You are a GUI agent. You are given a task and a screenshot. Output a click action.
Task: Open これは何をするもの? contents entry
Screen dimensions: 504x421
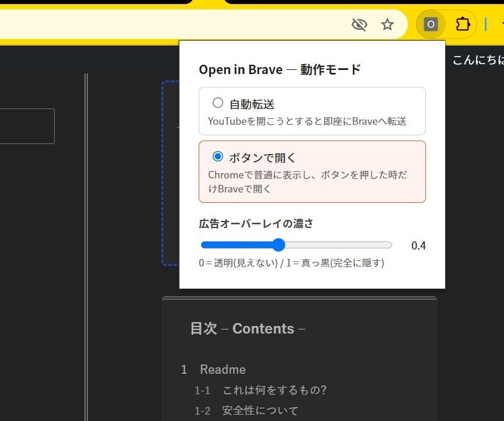point(274,390)
